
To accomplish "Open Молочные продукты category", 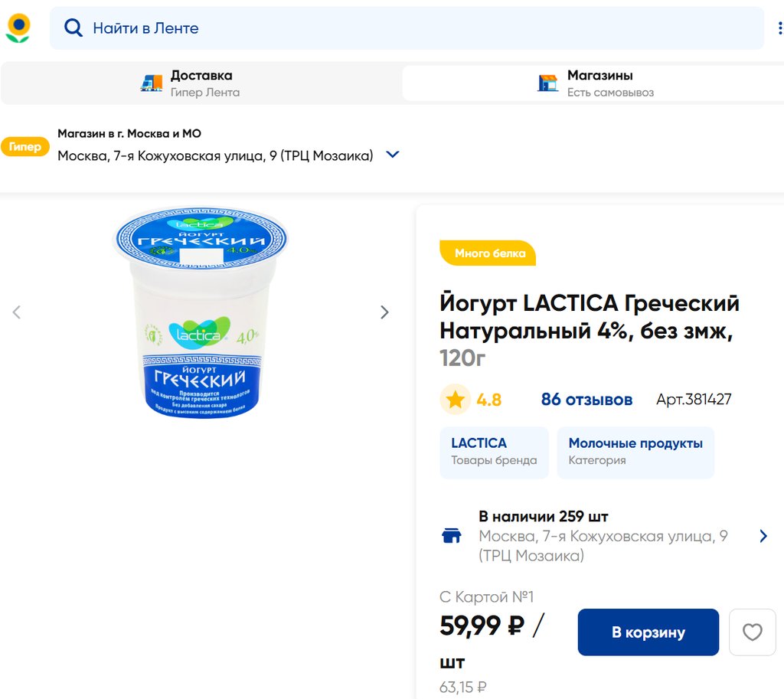I will [x=635, y=452].
